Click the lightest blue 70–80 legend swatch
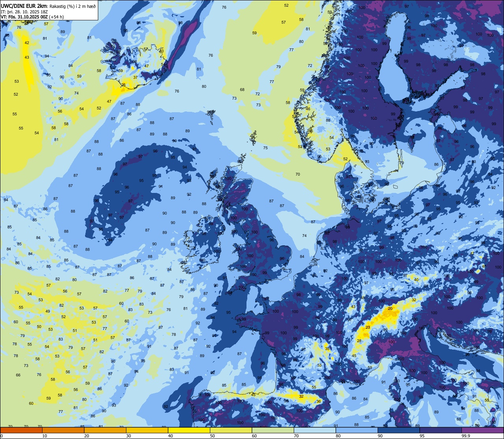The width and height of the screenshot is (504, 439). (x=315, y=430)
